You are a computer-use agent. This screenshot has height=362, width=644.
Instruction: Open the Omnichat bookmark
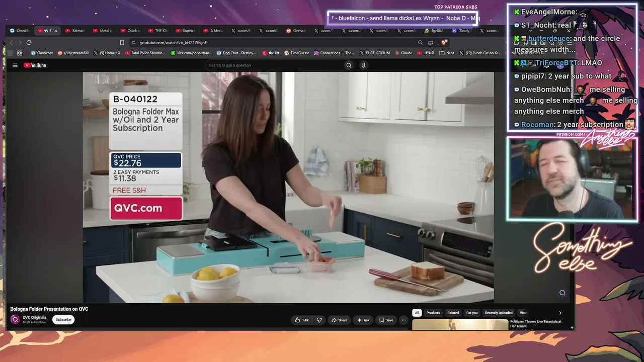tap(42, 53)
